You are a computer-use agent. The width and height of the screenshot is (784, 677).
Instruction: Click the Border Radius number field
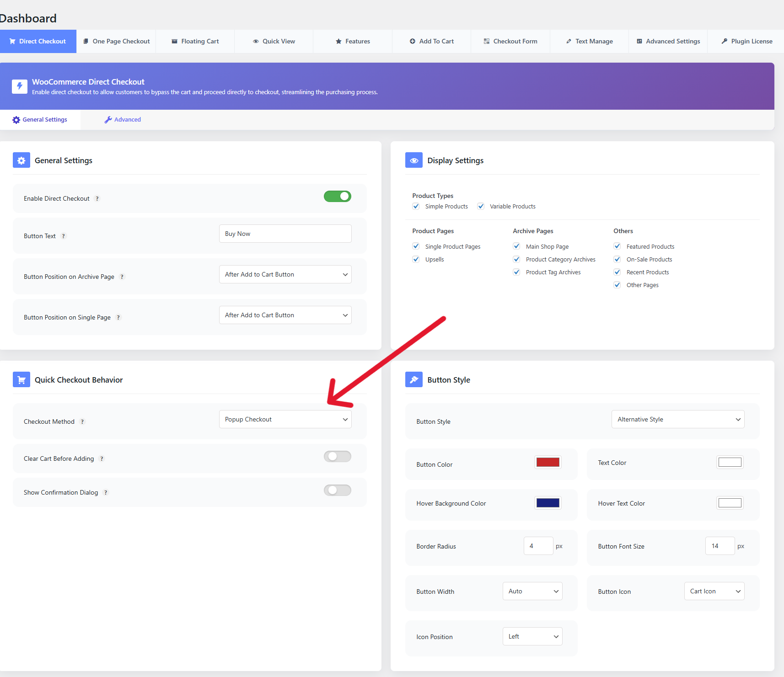coord(538,546)
